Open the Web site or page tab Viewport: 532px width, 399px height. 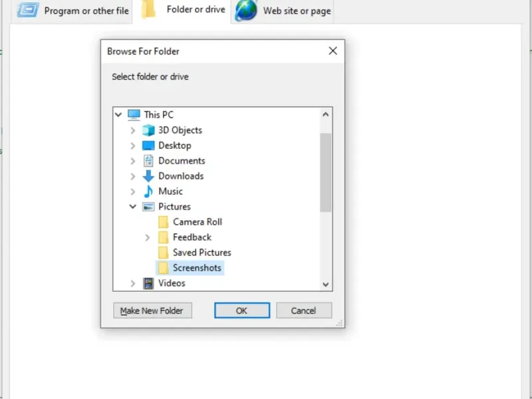click(282, 11)
